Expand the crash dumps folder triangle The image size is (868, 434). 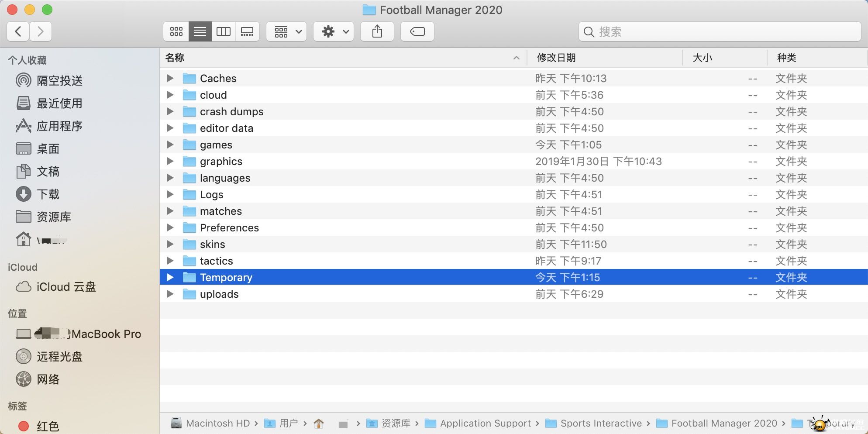pos(170,111)
